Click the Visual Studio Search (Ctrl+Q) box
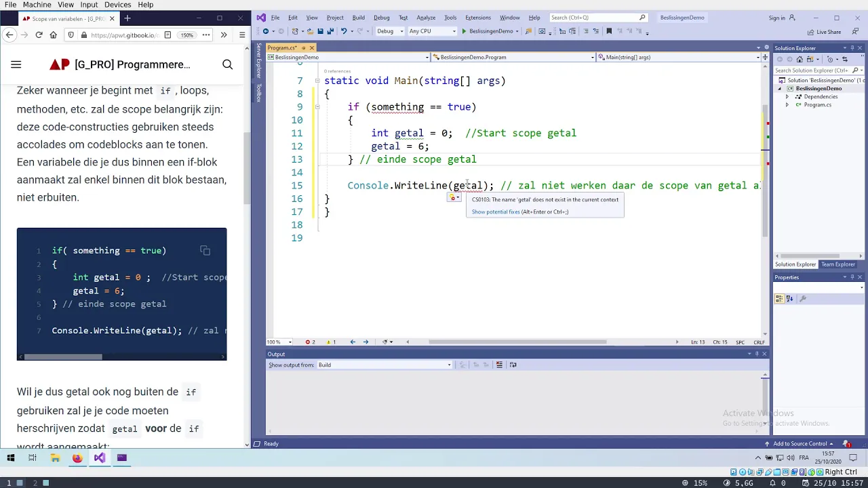The height and width of the screenshot is (488, 868). (597, 18)
